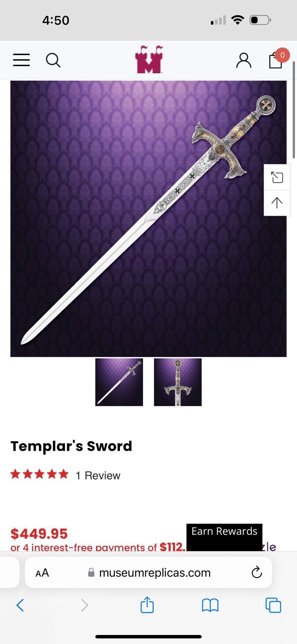297x644 pixels.
Task: Open the account profile icon
Action: pos(244,60)
